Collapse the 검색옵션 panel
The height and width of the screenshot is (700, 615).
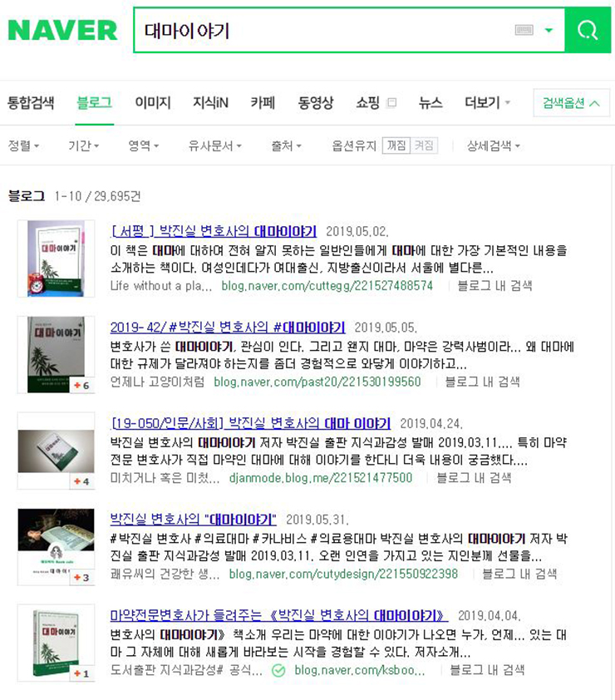click(571, 103)
